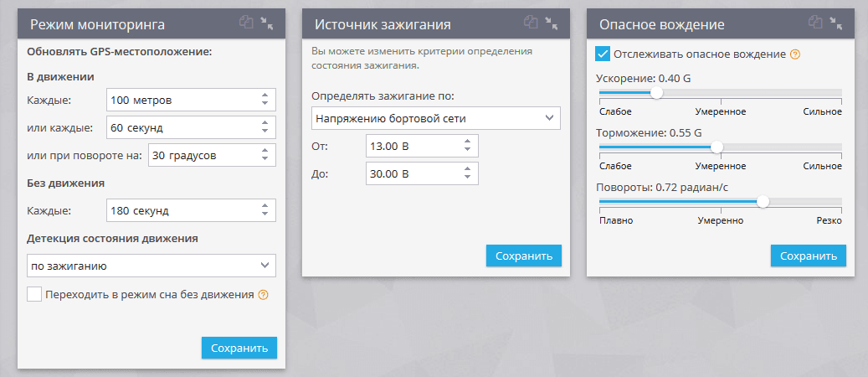Click the Без движения heading

(x=66, y=183)
